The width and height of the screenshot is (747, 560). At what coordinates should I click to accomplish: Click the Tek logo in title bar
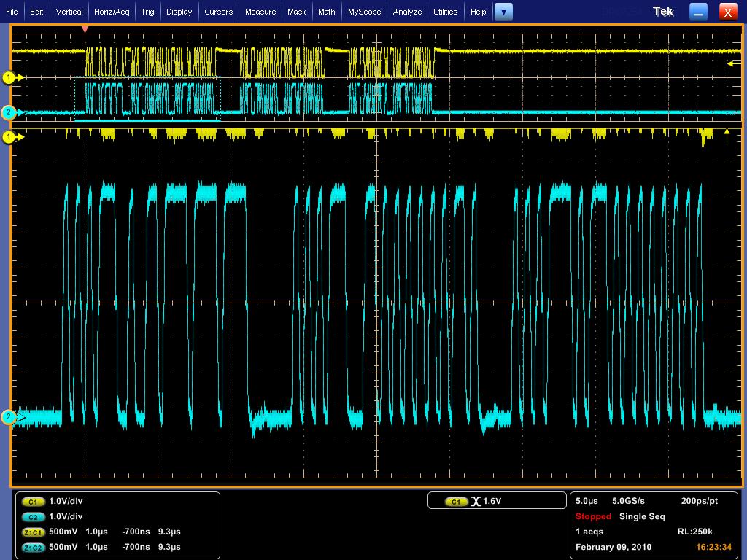coord(663,12)
